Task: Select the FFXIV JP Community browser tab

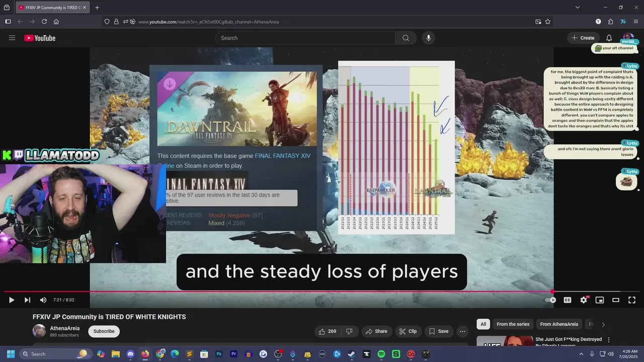Action: [52, 8]
